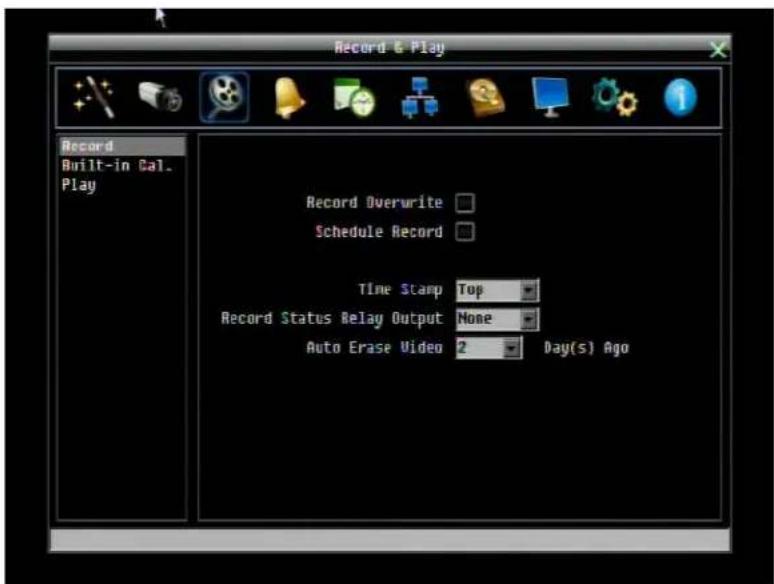Viewport: 774px width, 584px height.
Task: Open the Network settings icon
Action: point(420,97)
